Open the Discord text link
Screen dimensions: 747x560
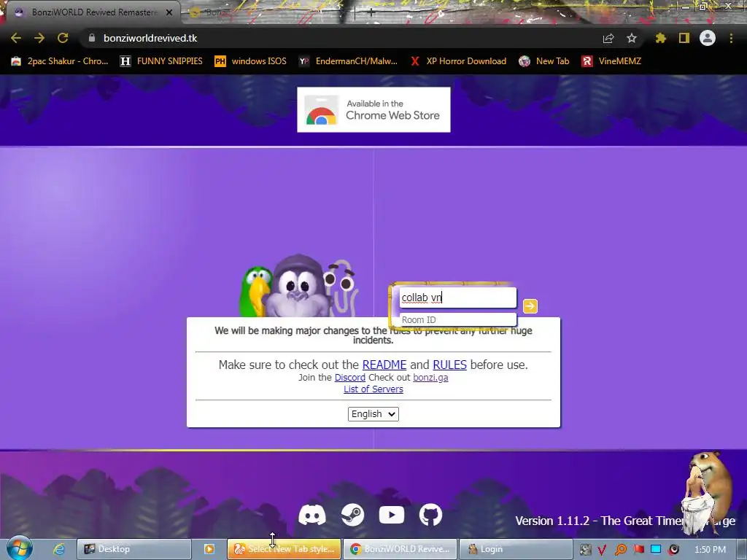click(x=349, y=378)
